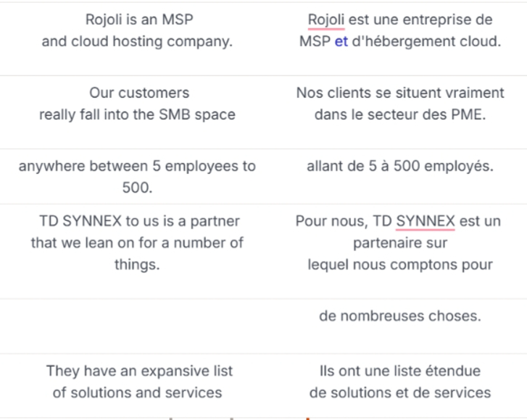Click the blue highlighted word 'et'
Image resolution: width=527 pixels, height=420 pixels.
341,41
